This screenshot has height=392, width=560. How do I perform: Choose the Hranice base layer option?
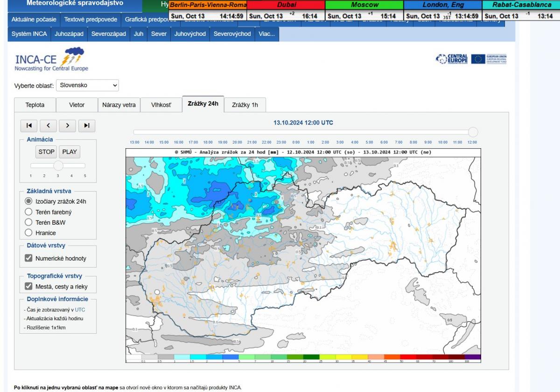28,233
